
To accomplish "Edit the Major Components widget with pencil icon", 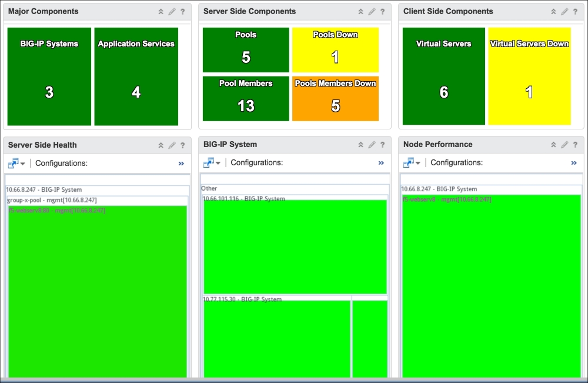I will coord(172,12).
